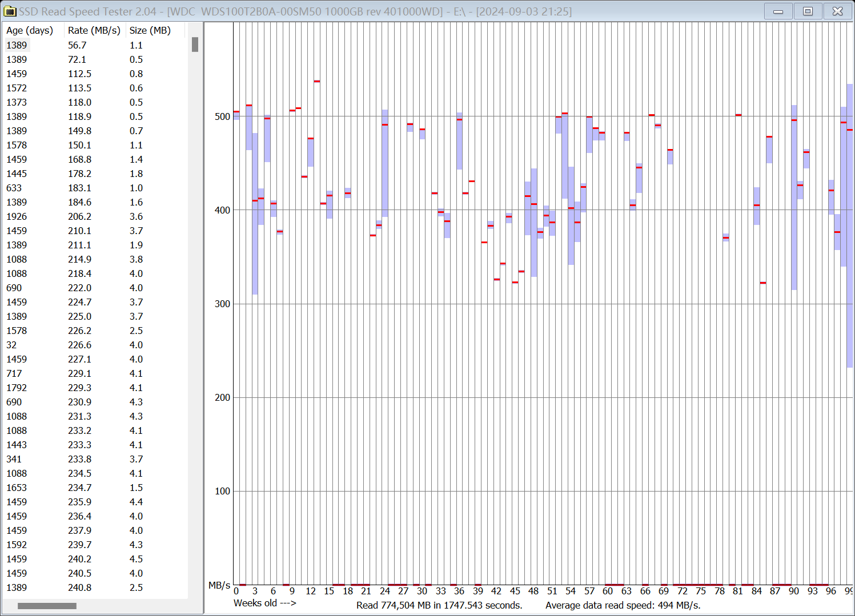The image size is (855, 616).
Task: Select the row with age 1592
Action: click(95, 545)
